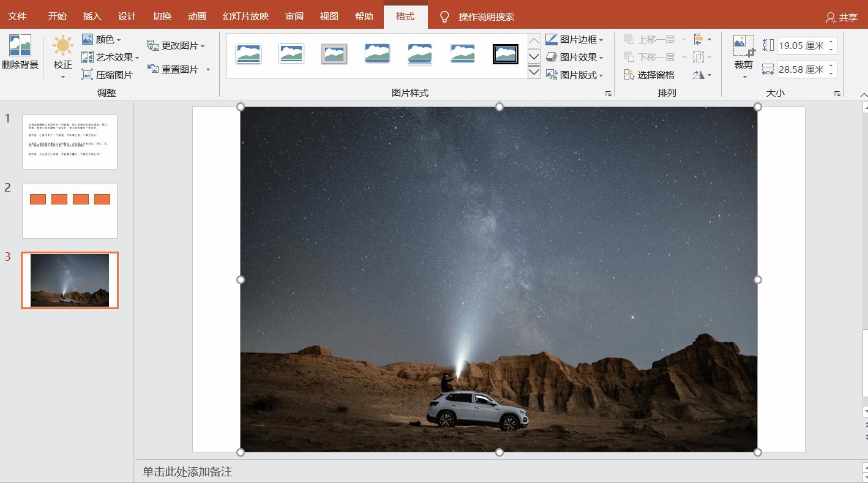Click the width field showing 28.58 厘米

(x=801, y=70)
